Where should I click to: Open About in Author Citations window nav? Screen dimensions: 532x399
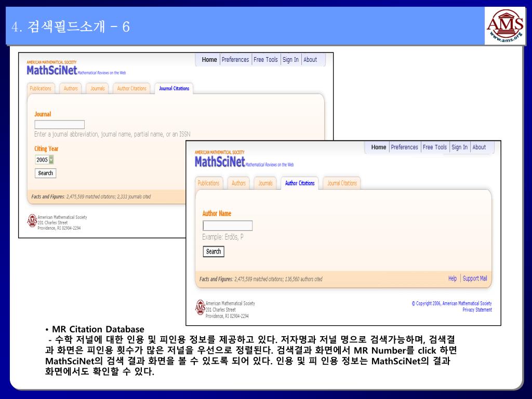479,147
